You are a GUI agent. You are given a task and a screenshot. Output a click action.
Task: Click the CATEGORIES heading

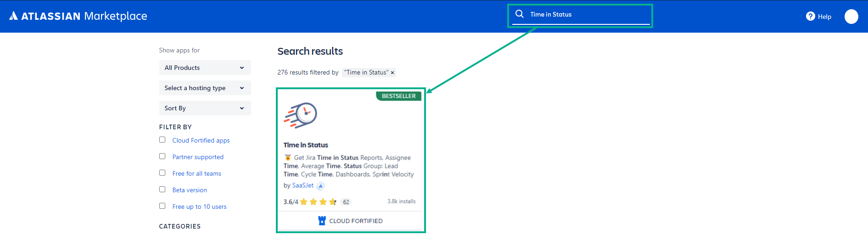click(x=180, y=226)
